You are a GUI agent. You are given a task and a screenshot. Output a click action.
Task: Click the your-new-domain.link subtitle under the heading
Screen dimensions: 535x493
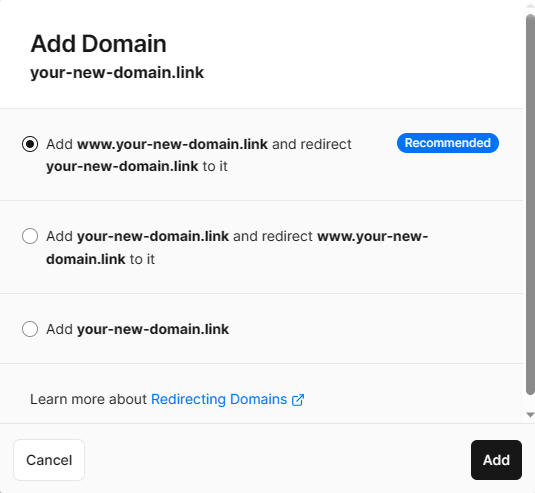click(117, 73)
